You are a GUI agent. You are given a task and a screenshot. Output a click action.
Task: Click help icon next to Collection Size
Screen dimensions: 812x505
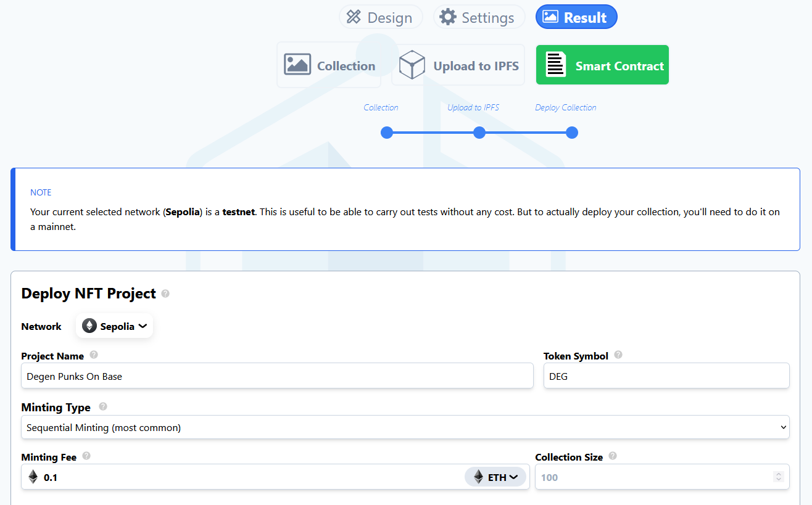613,456
